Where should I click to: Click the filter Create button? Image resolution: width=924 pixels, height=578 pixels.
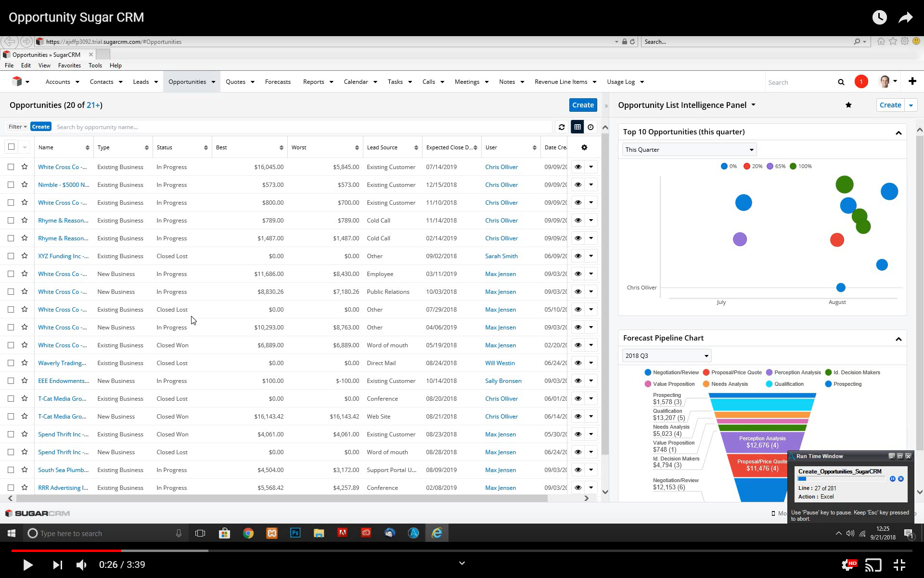(x=40, y=127)
